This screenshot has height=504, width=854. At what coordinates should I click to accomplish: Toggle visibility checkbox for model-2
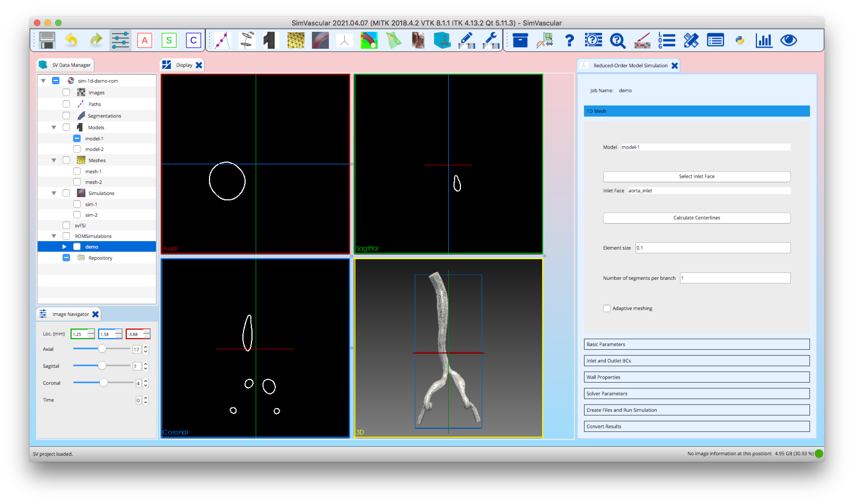click(77, 149)
